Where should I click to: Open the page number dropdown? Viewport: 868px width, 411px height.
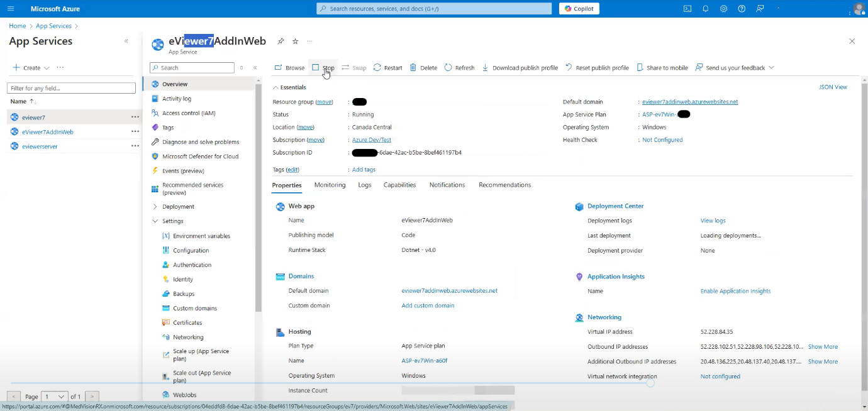(x=54, y=397)
